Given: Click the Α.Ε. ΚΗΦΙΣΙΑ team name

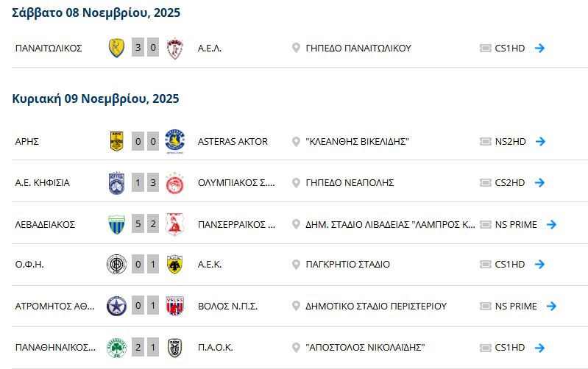Looking at the screenshot, I should pos(43,183).
